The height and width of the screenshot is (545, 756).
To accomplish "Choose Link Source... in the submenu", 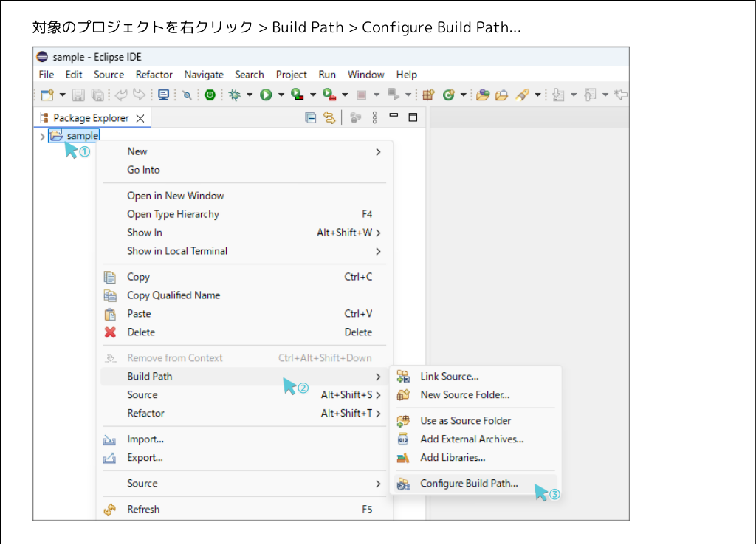I will (475, 377).
